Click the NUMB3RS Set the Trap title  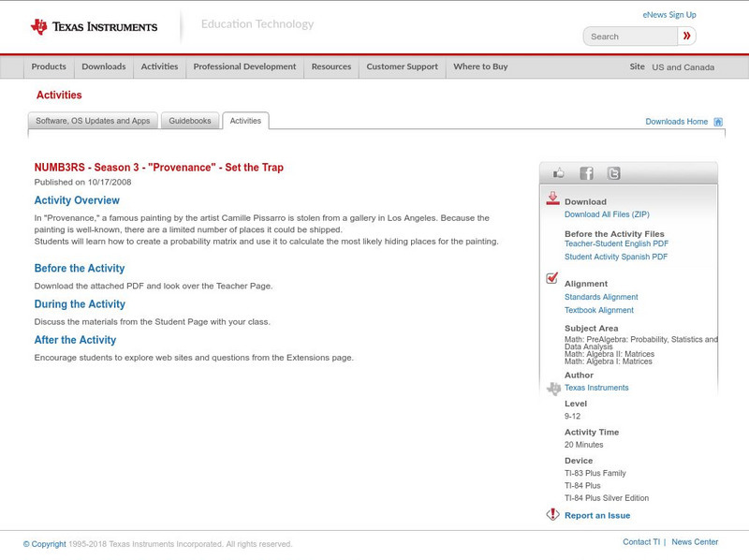(158, 168)
